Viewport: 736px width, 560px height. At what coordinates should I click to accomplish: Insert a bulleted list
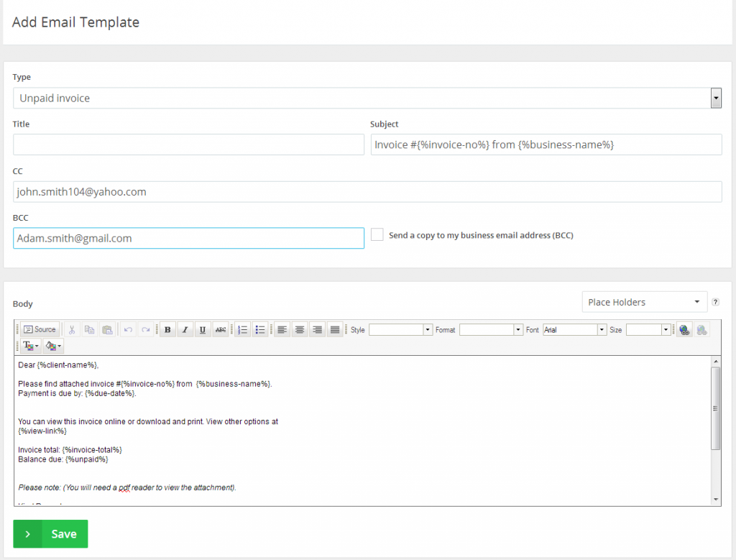(x=259, y=329)
